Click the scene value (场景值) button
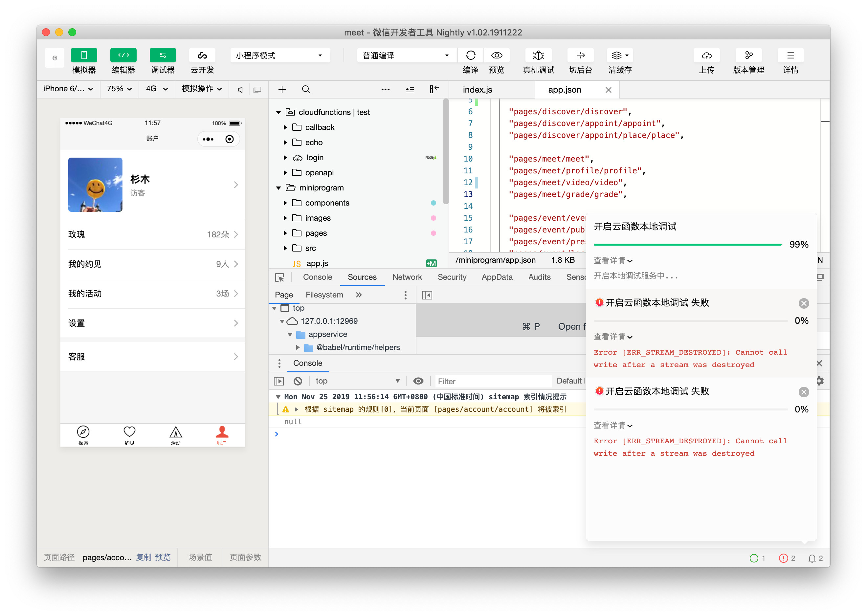This screenshot has width=867, height=616. coord(200,558)
